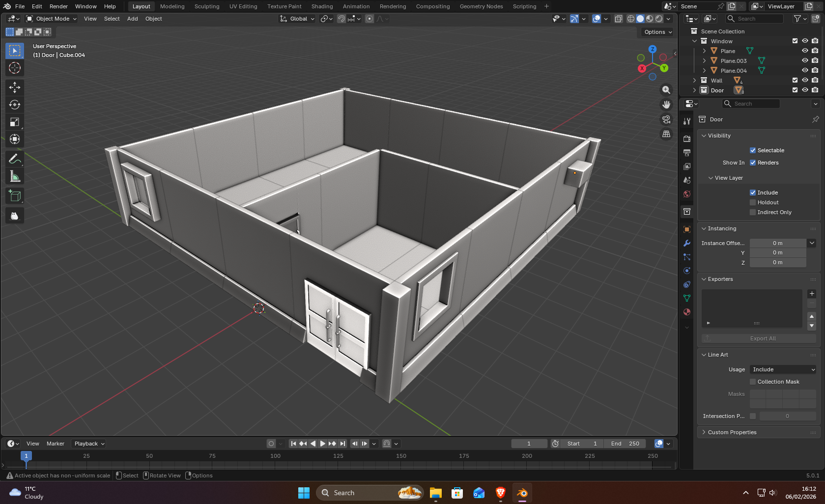Hide the Plane.003 object in viewport
The width and height of the screenshot is (825, 504).
[805, 61]
